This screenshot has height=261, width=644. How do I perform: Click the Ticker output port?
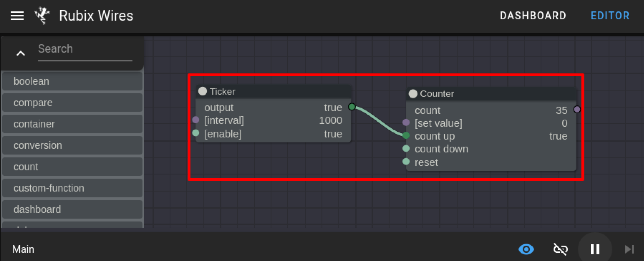coord(352,107)
